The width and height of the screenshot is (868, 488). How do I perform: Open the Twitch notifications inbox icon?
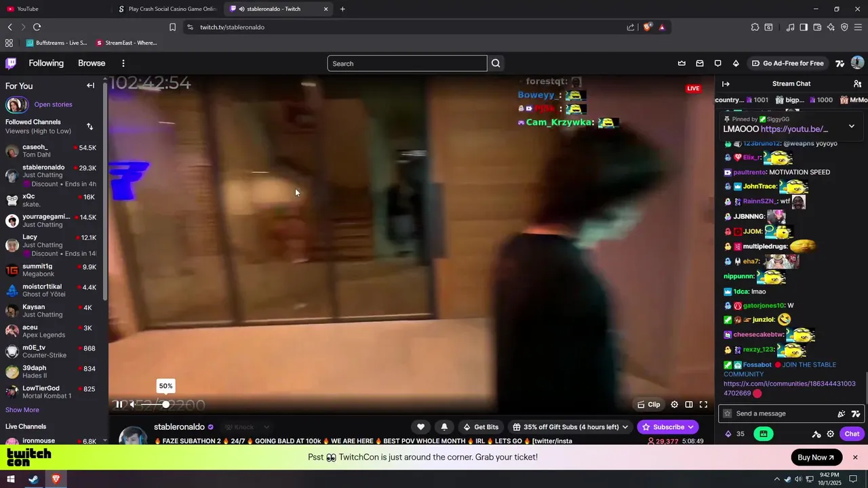click(700, 63)
